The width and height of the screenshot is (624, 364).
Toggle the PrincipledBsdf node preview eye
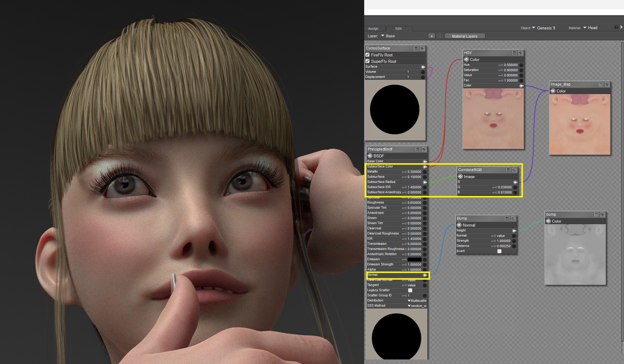pyautogui.click(x=424, y=149)
